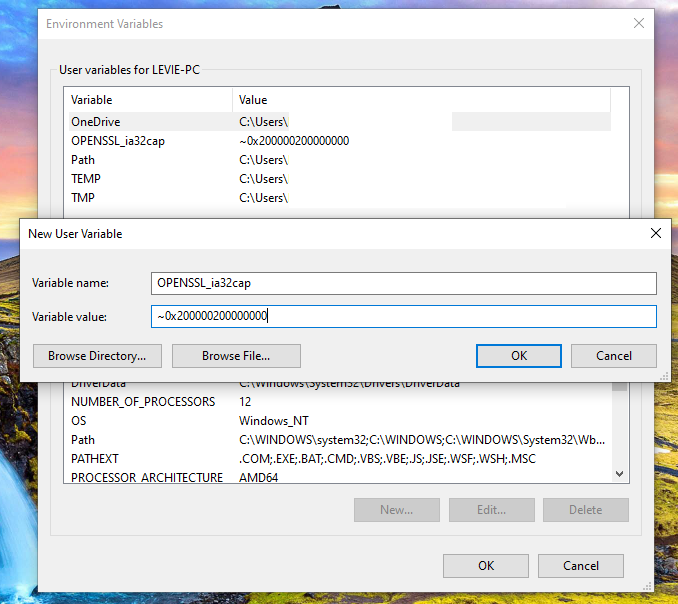678x604 pixels.
Task: Cancel the New User Variable dialog
Action: (613, 355)
